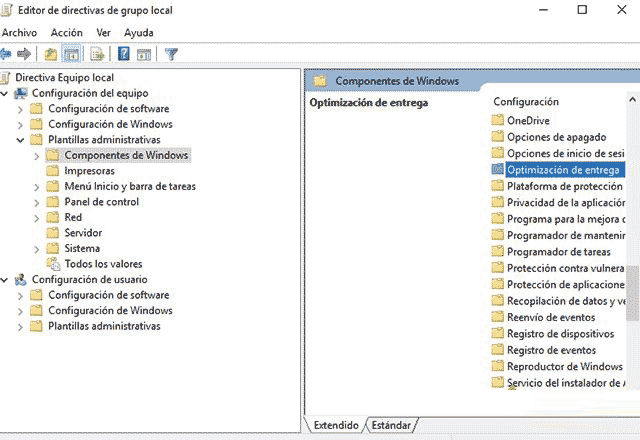640x440 pixels.
Task: Select the Extendido tab
Action: (x=336, y=425)
